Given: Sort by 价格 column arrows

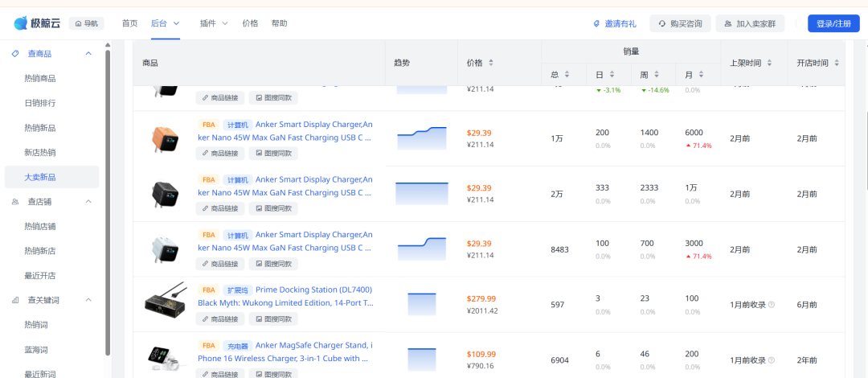Looking at the screenshot, I should [x=490, y=64].
